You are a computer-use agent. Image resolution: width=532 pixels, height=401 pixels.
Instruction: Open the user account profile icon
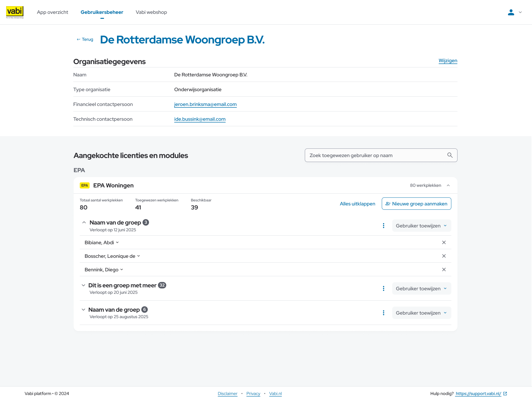click(511, 12)
